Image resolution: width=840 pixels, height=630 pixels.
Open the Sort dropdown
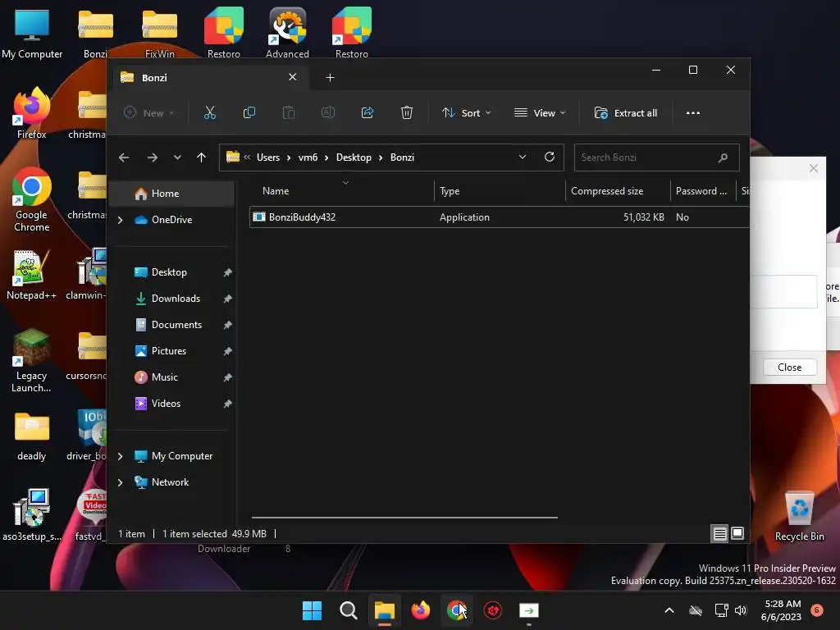[x=466, y=113]
